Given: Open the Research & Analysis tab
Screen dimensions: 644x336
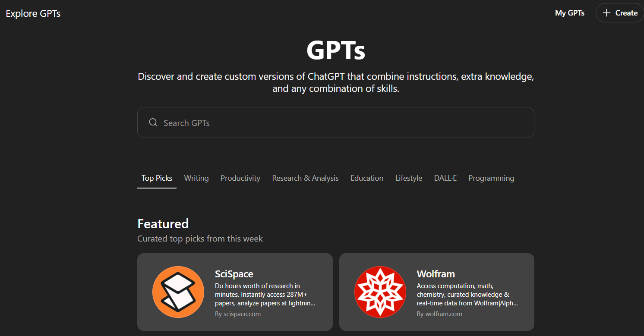Looking at the screenshot, I should pos(305,178).
